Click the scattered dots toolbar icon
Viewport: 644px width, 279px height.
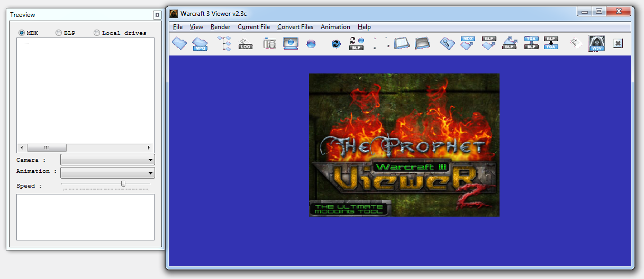point(381,43)
